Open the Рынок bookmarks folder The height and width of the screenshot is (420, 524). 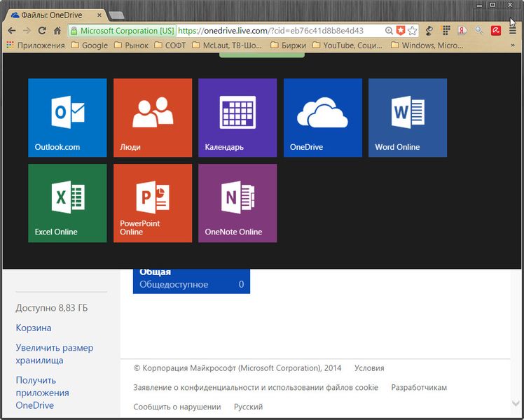click(x=131, y=45)
